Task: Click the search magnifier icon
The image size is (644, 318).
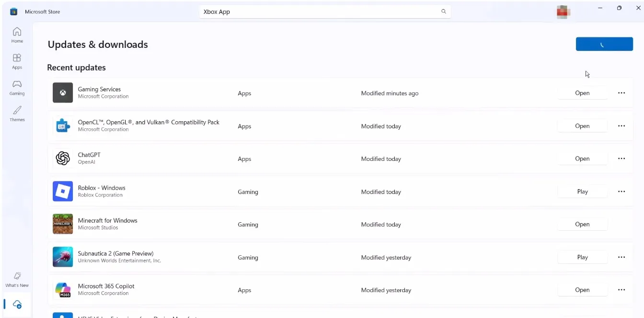Action: click(x=444, y=11)
